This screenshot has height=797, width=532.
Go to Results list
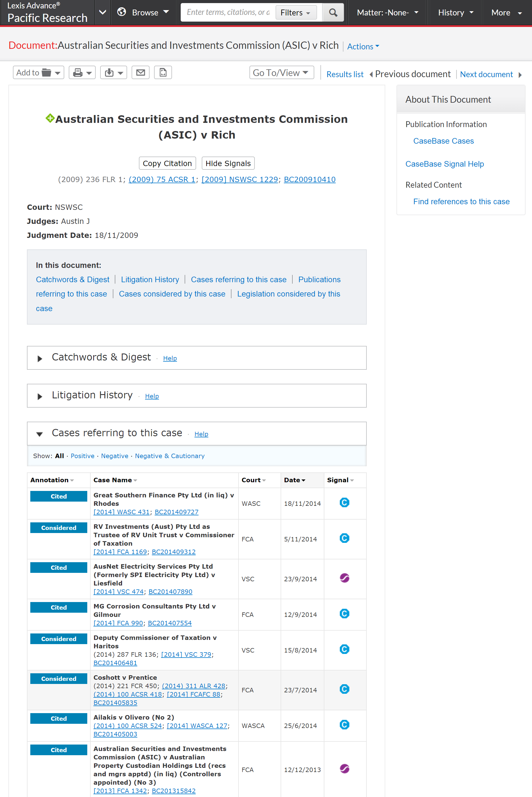tap(345, 74)
